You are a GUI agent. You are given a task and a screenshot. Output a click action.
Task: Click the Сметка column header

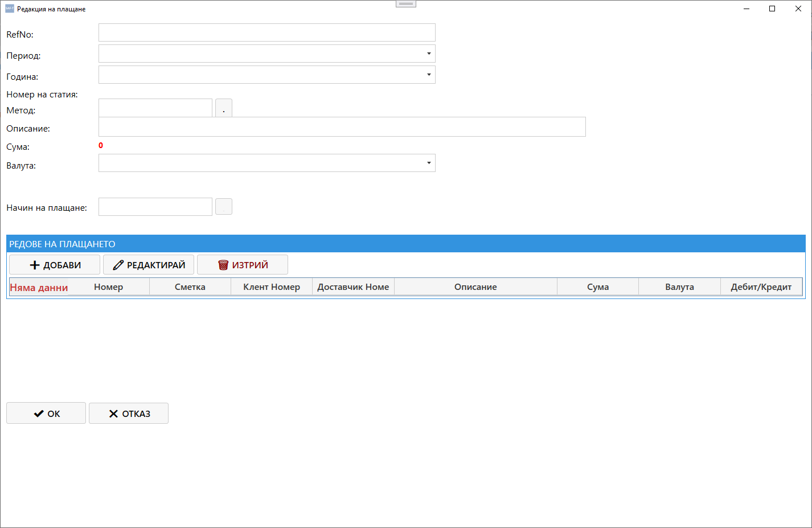coord(190,287)
